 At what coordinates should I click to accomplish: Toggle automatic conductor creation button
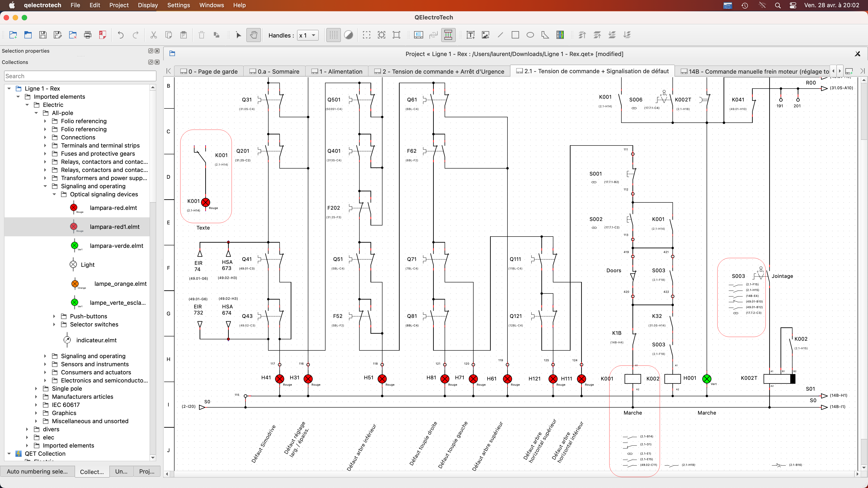click(x=448, y=35)
